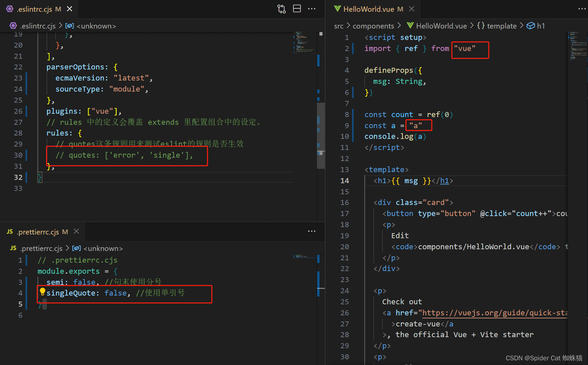Place cursor on "vue" import string
The height and width of the screenshot is (365, 588).
click(x=465, y=49)
